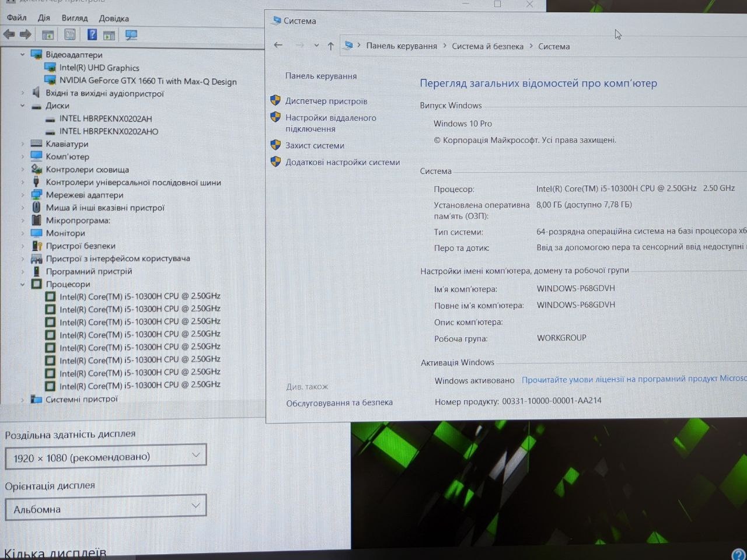Screen dimensions: 747x560
Task: Open the Вигляд menu in Device Manager
Action: click(x=74, y=18)
